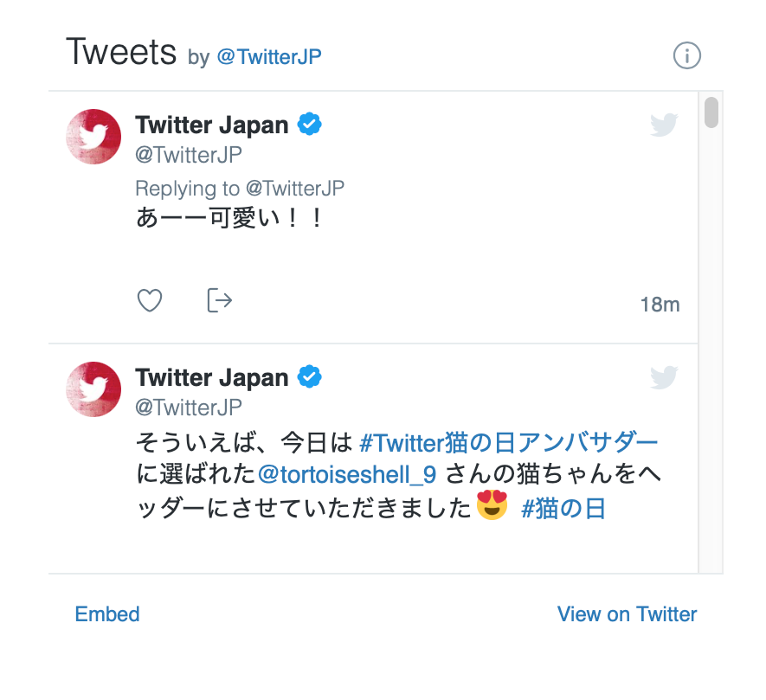Click the @tortoiseshell_9 mention link
Viewport: 766px width, 700px height.
346,474
